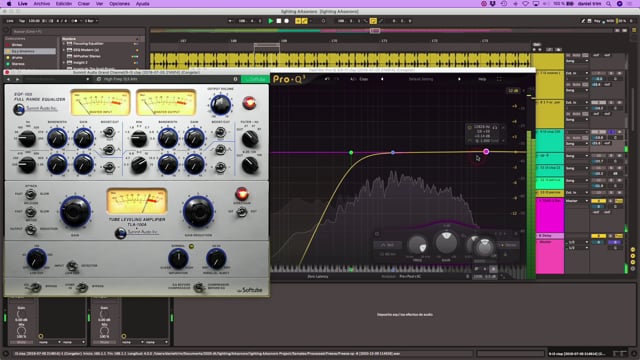Open the Opciones menu
Image resolution: width=640 pixels, height=360 pixels.
(119, 4)
